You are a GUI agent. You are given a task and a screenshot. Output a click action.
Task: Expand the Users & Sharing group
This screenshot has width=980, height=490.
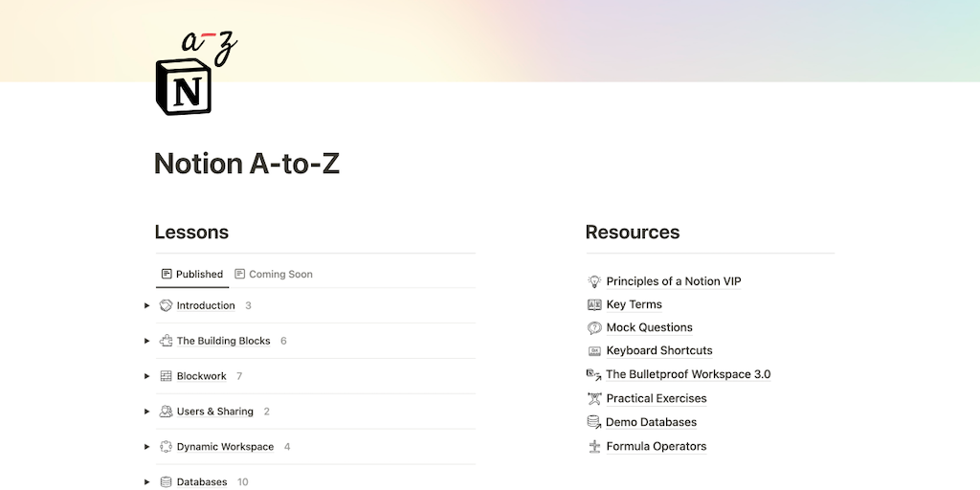pos(147,412)
